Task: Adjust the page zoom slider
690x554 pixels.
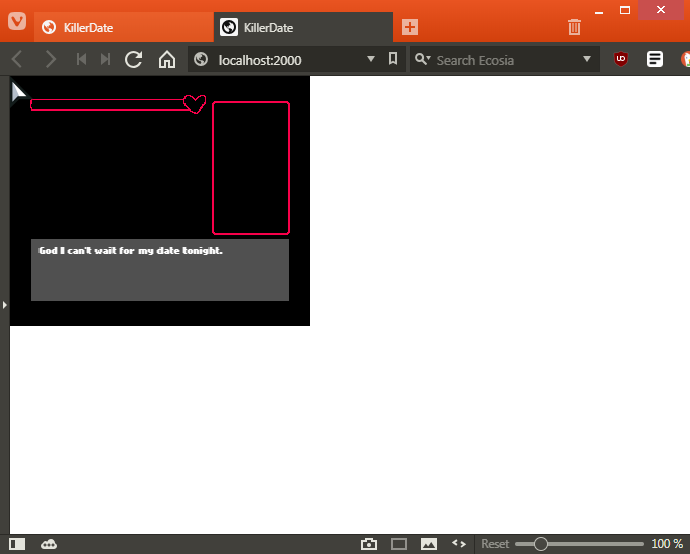Action: tap(579, 544)
